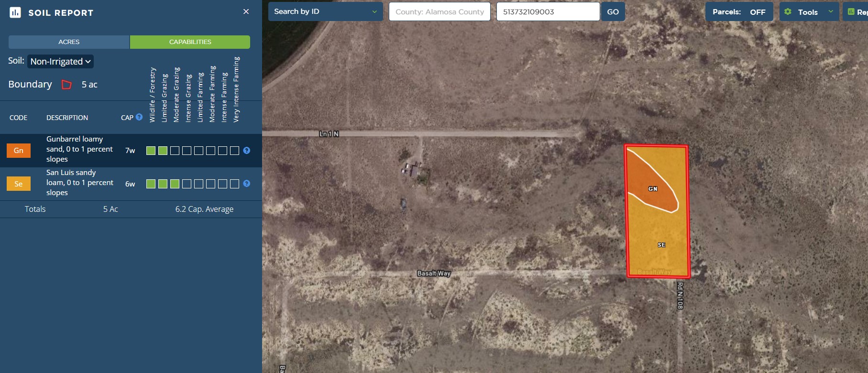This screenshot has width=868, height=373.
Task: Click the GN soil label on map
Action: coord(653,189)
